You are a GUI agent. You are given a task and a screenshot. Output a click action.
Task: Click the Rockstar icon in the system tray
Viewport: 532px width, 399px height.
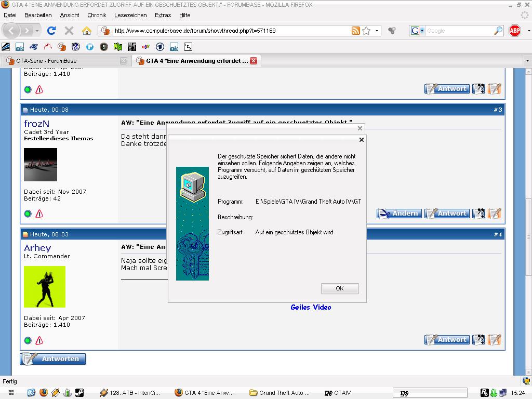pos(485,393)
